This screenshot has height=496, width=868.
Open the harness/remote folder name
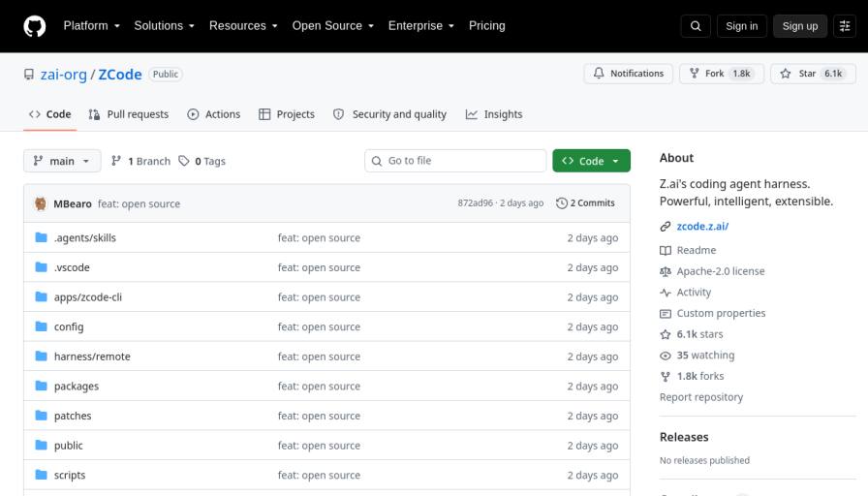92,356
